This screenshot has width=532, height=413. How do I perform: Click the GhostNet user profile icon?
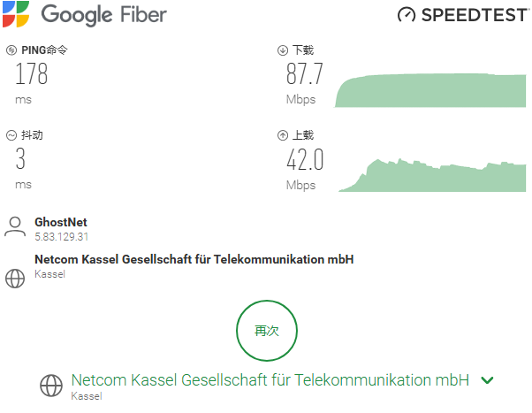[15, 226]
